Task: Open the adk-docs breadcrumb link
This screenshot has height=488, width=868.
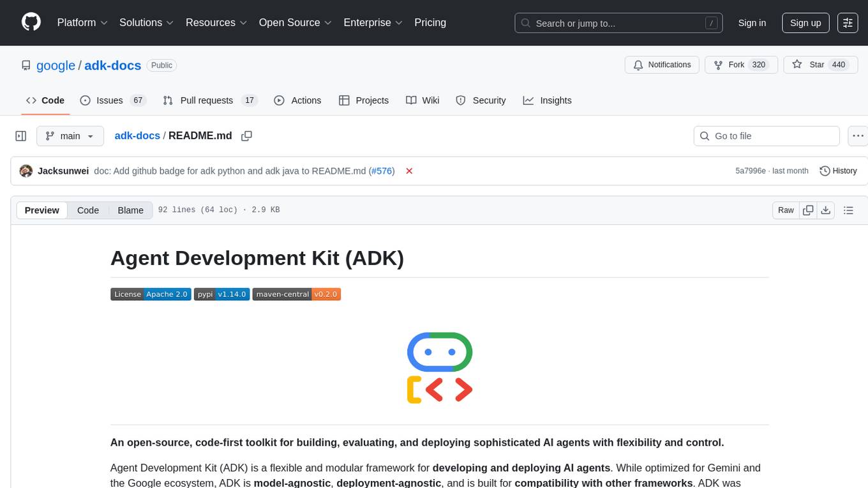Action: [x=137, y=136]
